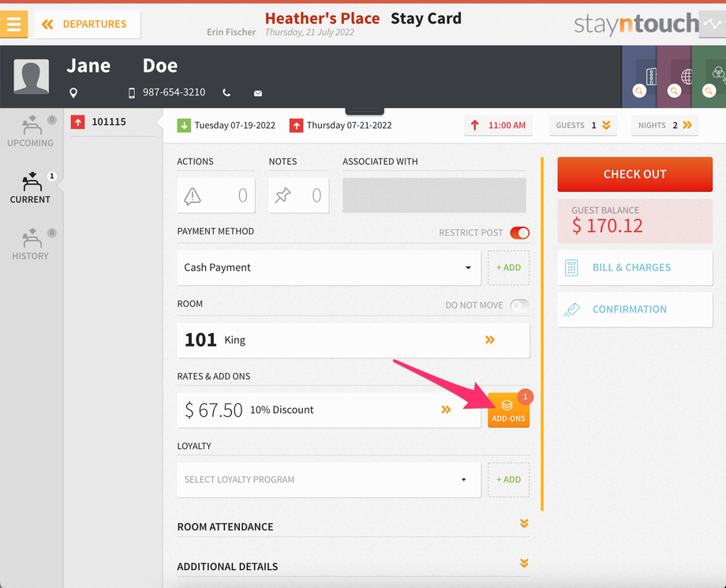Switch to History reservations tab
The height and width of the screenshot is (588, 726).
(31, 245)
